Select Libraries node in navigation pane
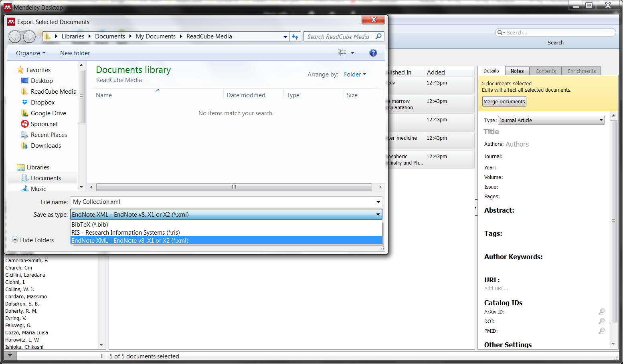Screen dimensions: 623x364 pos(38,167)
